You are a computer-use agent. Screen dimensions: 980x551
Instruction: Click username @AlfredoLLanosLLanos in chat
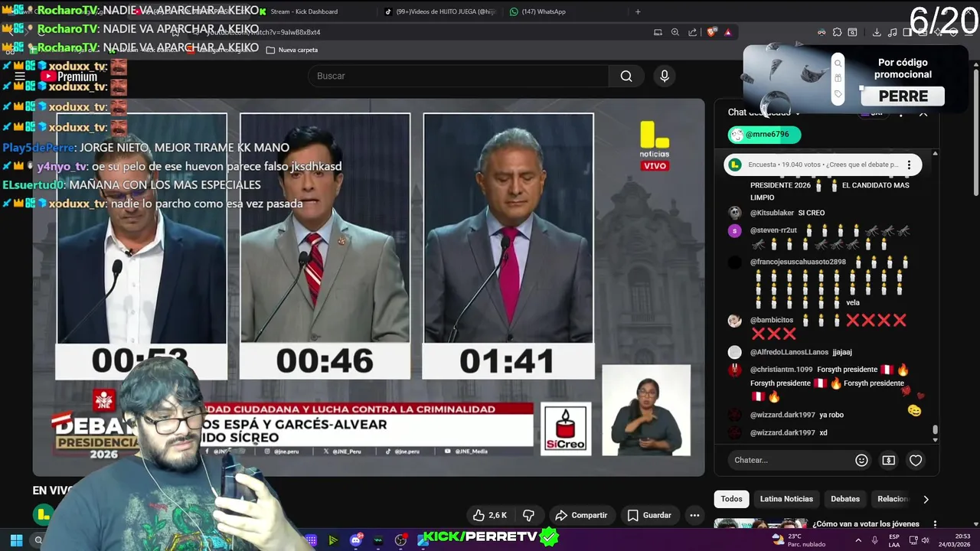click(x=789, y=352)
